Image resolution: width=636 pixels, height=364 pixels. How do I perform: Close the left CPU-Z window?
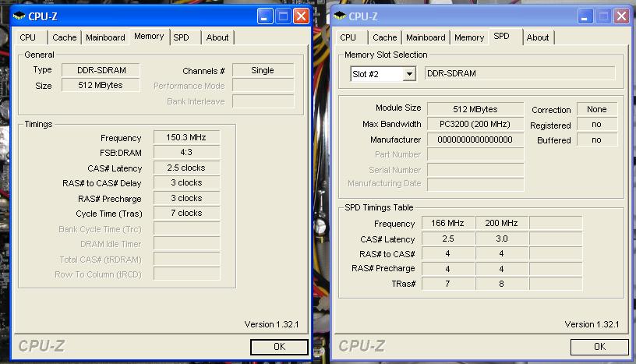pyautogui.click(x=301, y=16)
